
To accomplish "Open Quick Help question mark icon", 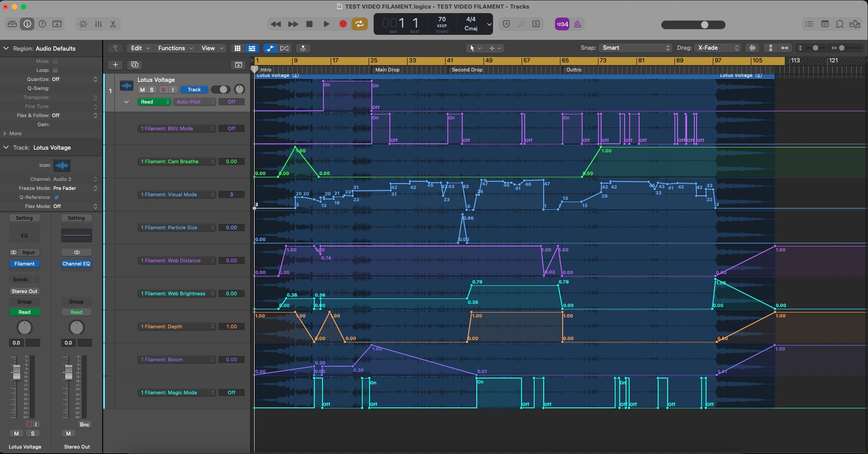I will (42, 24).
